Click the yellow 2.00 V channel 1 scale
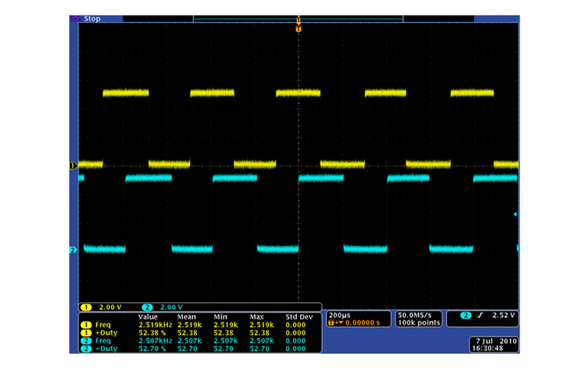This screenshot has height=368, width=588. point(110,307)
